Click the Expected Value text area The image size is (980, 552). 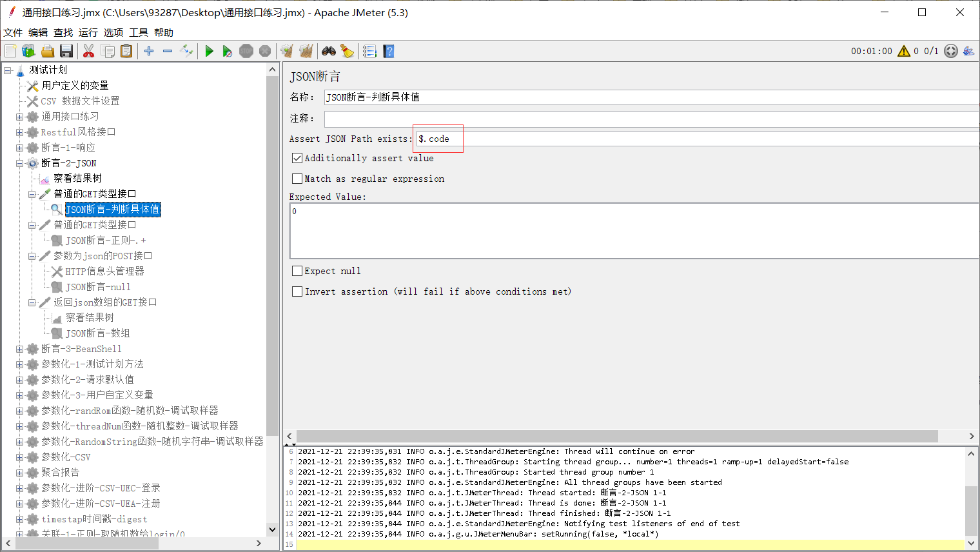point(634,231)
